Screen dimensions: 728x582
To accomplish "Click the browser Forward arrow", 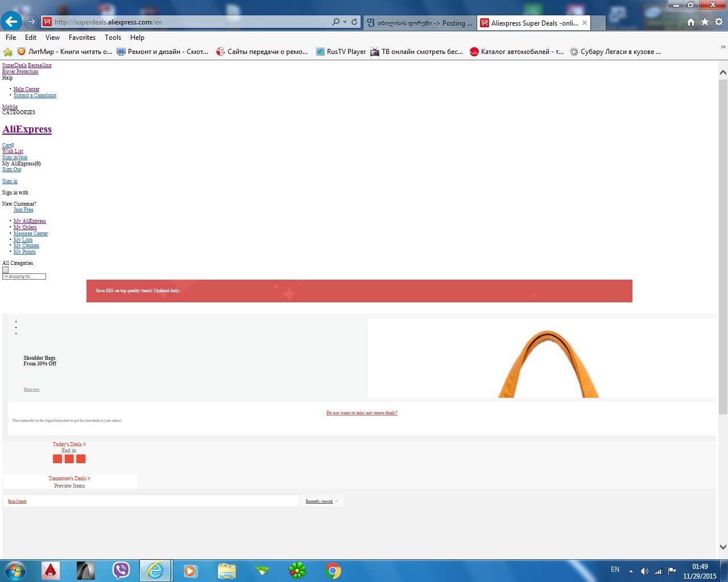I will 31,22.
